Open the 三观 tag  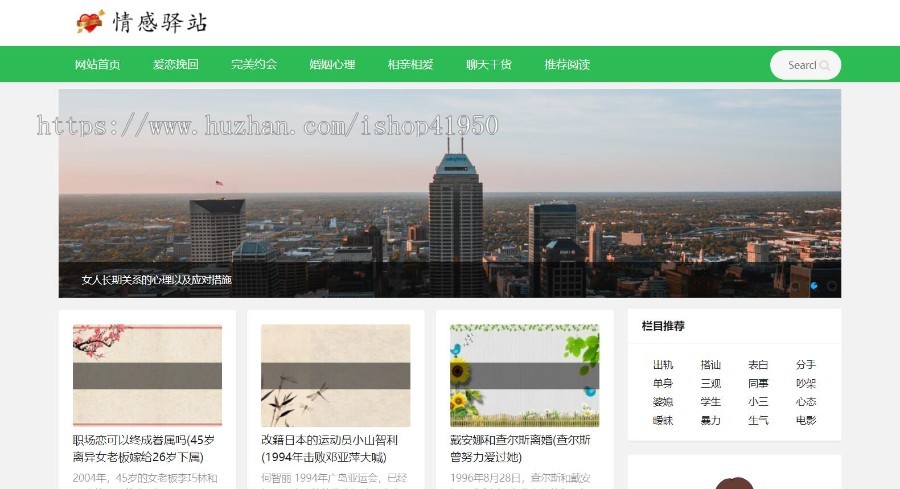(x=711, y=383)
